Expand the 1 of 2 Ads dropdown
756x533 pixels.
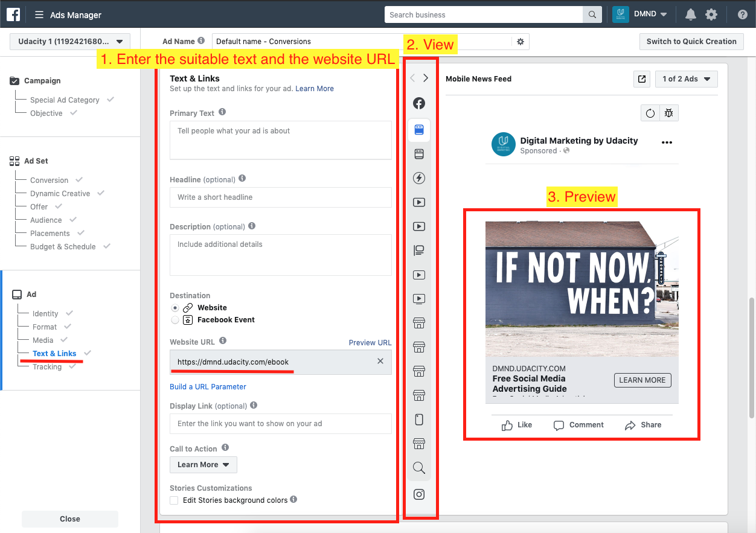pyautogui.click(x=686, y=79)
